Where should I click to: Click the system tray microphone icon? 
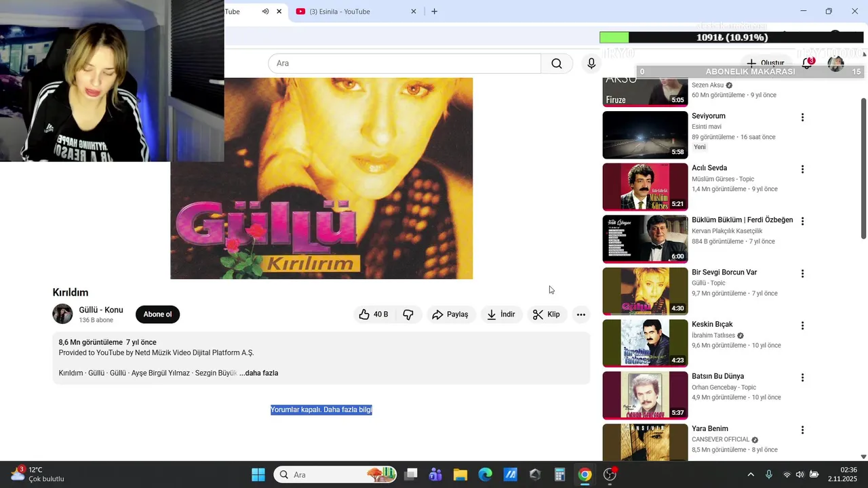pos(769,474)
